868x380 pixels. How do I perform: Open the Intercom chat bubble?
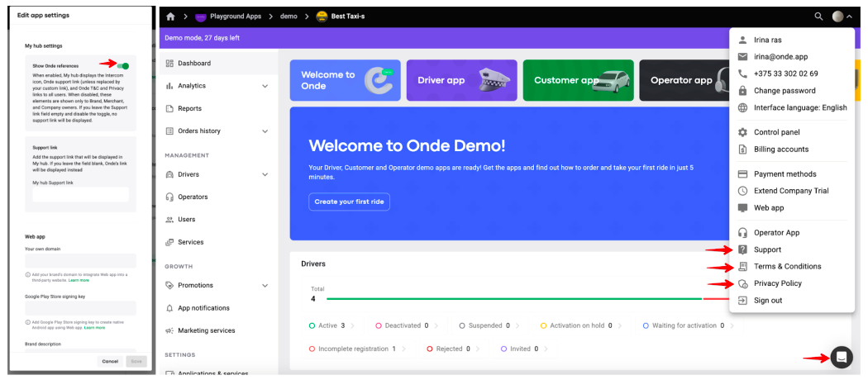(x=842, y=358)
